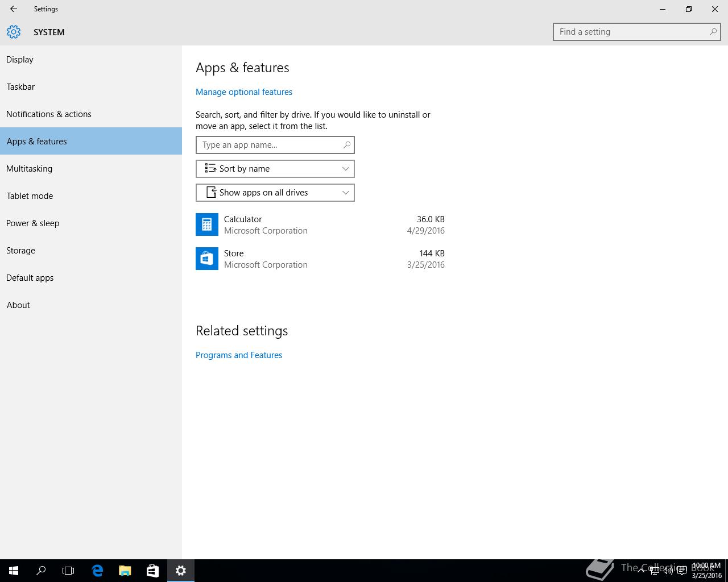The width and height of the screenshot is (728, 582).
Task: Open File Explorer from taskbar
Action: click(125, 571)
